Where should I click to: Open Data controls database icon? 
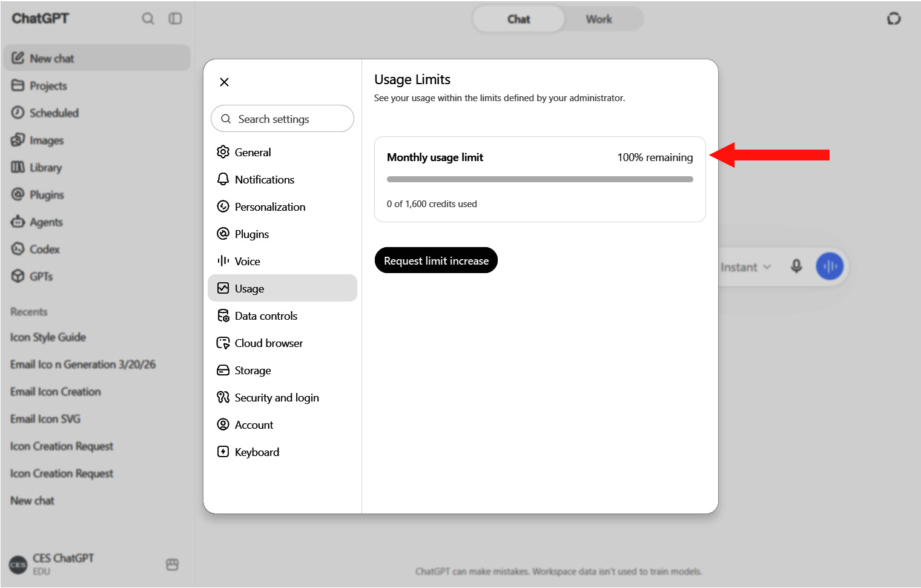223,315
